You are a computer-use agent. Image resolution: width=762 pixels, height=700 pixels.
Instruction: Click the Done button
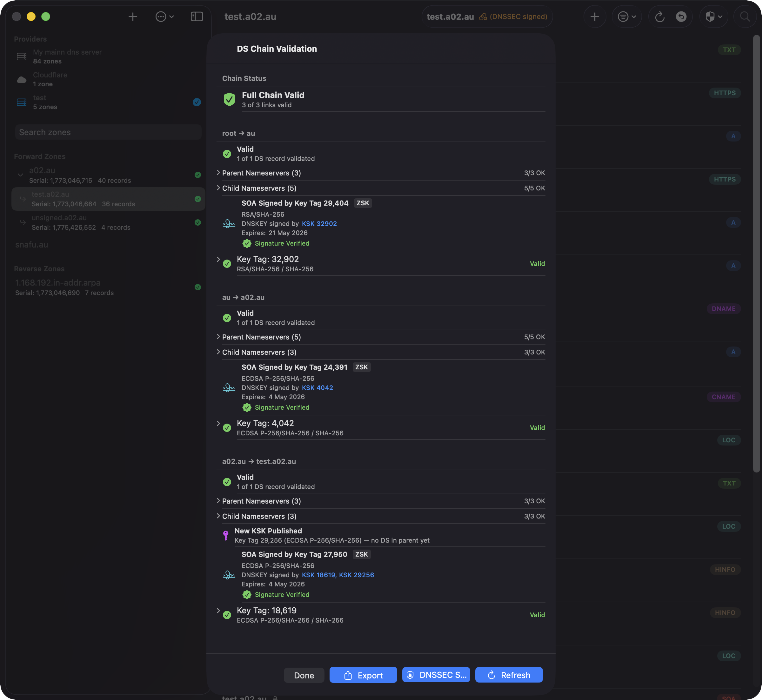304,675
